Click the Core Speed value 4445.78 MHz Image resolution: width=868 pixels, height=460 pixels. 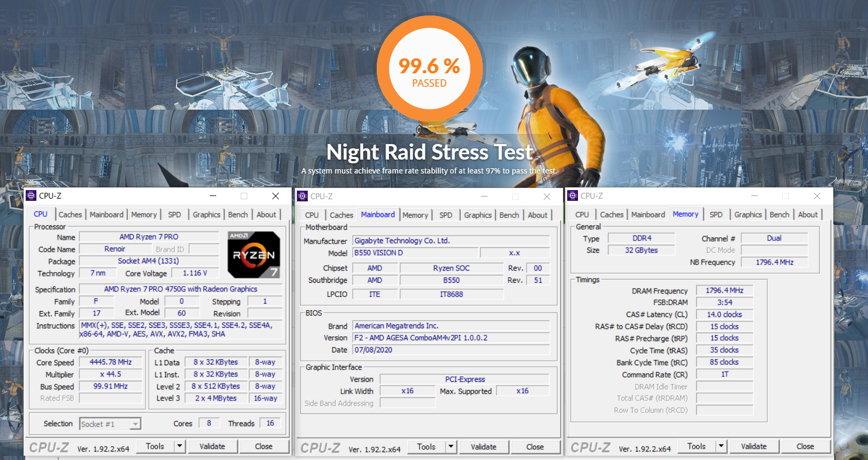[111, 362]
